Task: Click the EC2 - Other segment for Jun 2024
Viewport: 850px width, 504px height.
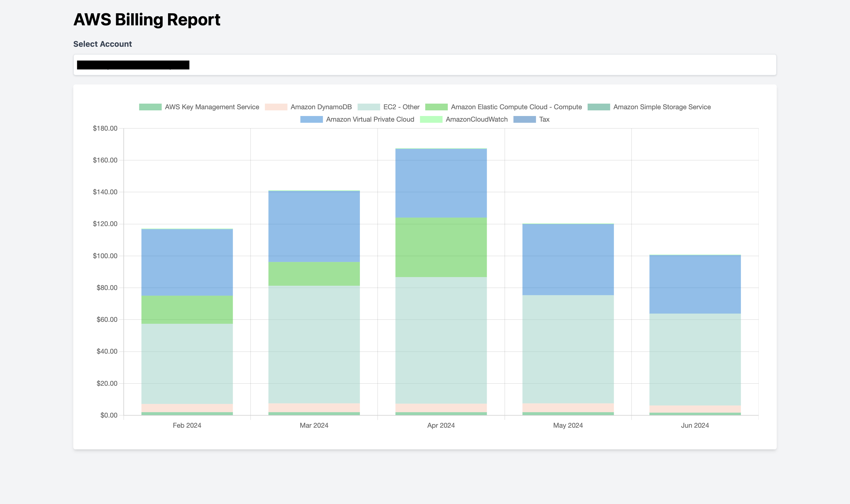Action: (695, 359)
